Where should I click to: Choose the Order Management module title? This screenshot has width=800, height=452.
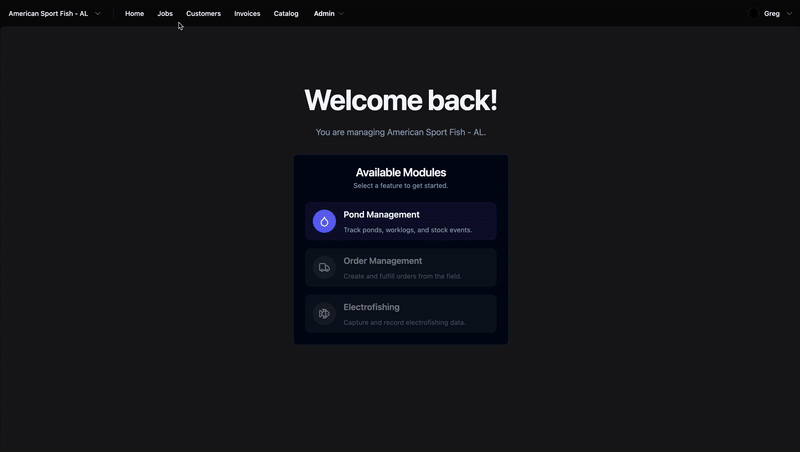coord(382,261)
